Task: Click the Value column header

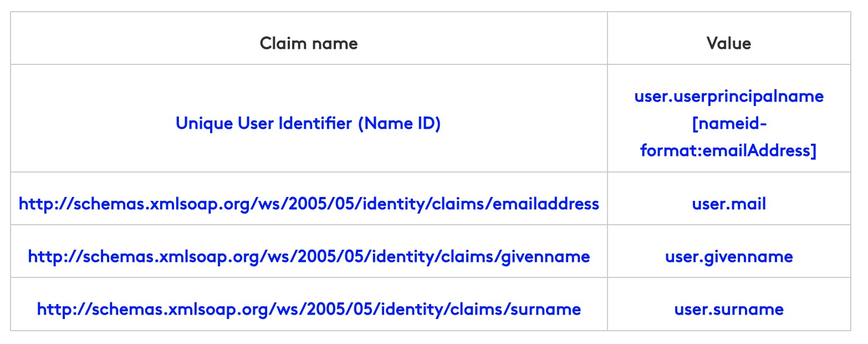Action: coord(728,43)
